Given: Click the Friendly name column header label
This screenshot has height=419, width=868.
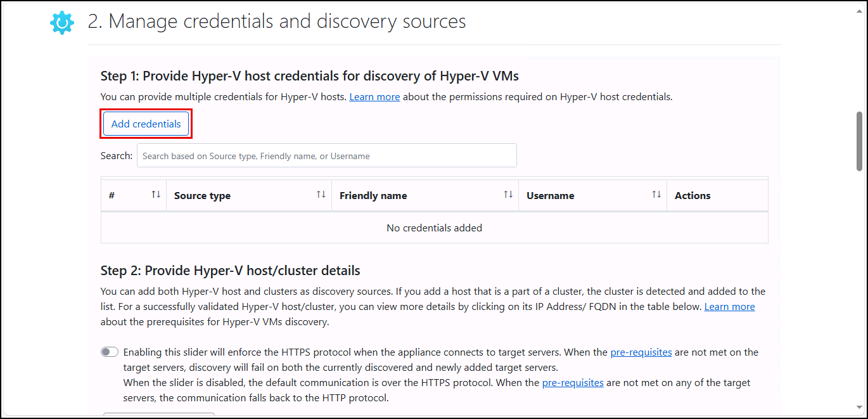Looking at the screenshot, I should pos(373,195).
